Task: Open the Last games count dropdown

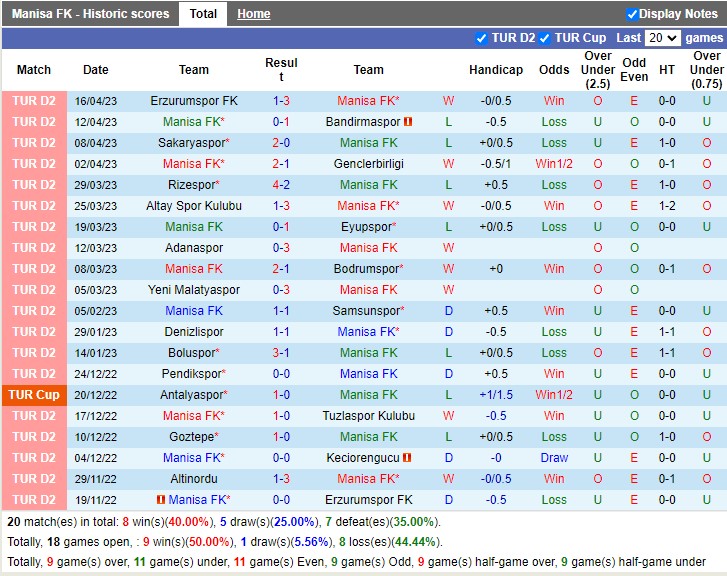Action: pyautogui.click(x=662, y=38)
